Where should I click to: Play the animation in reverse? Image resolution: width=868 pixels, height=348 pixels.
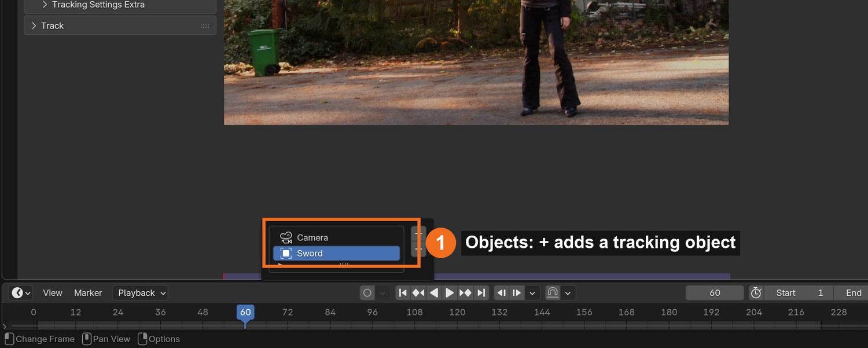point(434,293)
